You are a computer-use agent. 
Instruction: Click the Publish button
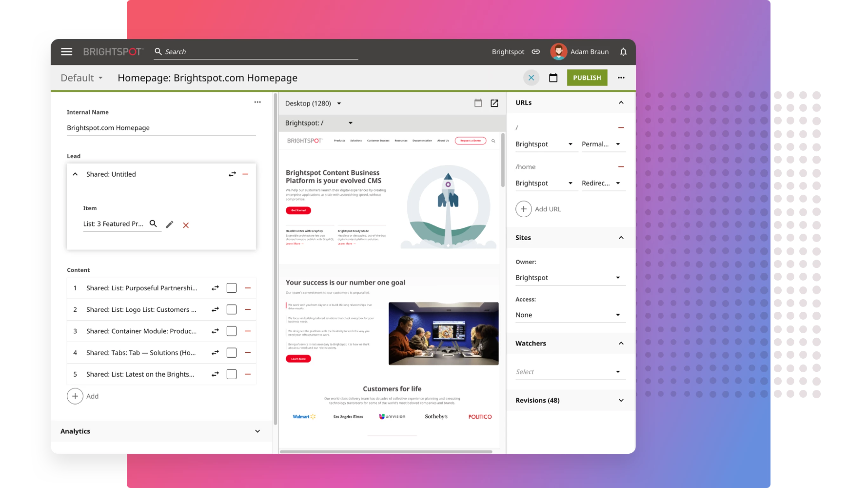click(586, 78)
